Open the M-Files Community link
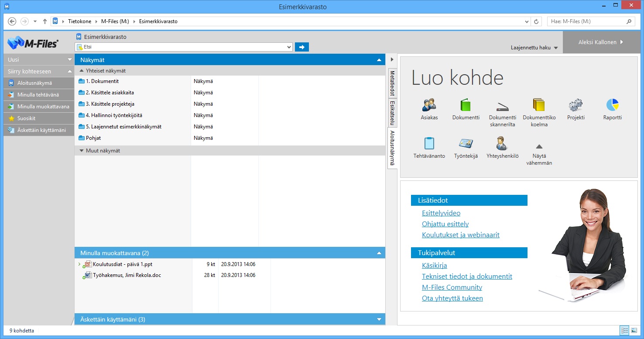Screen dimensions: 644x339 (452, 287)
